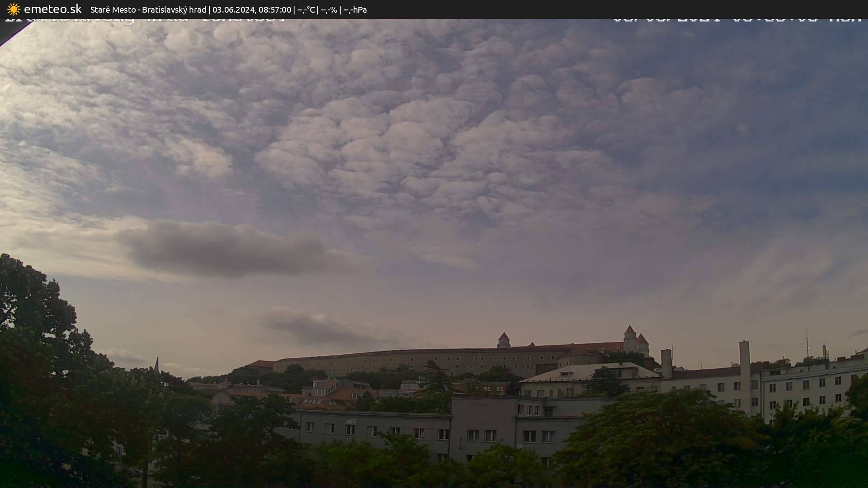Click the camera timestamp overlay at top right
868x488 pixels.
pyautogui.click(x=737, y=20)
